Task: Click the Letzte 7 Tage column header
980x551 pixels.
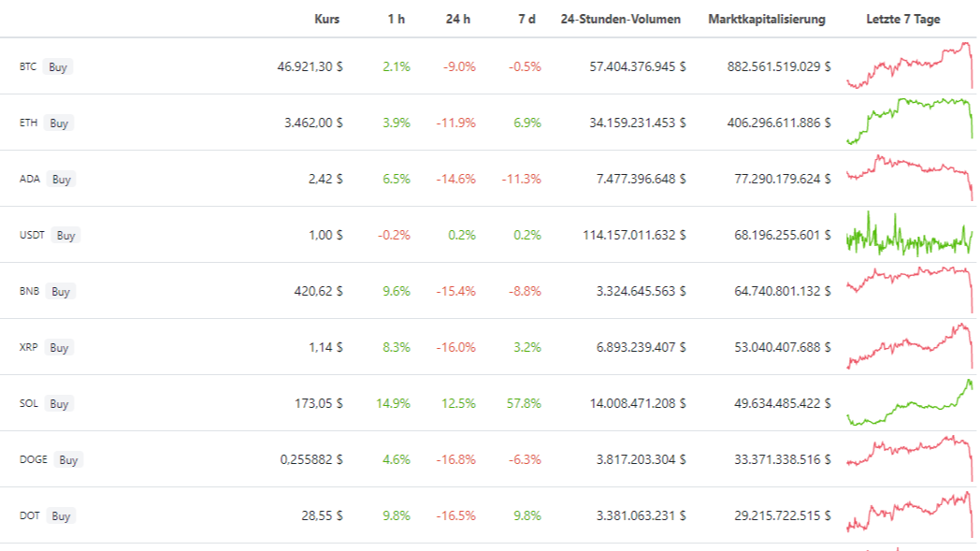Action: coord(903,20)
